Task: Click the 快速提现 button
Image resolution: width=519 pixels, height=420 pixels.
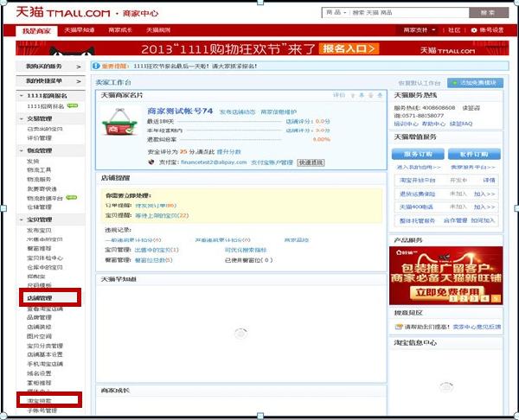Action: (x=311, y=162)
